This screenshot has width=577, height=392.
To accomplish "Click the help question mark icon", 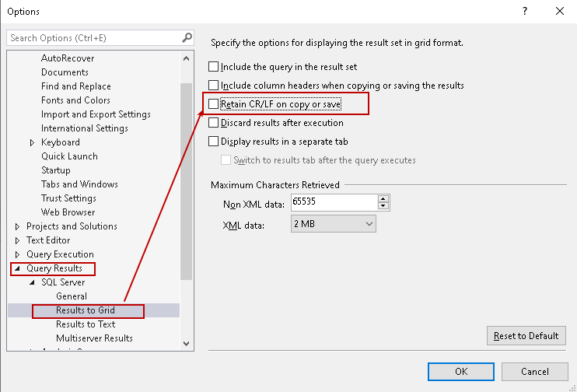I will pyautogui.click(x=525, y=11).
